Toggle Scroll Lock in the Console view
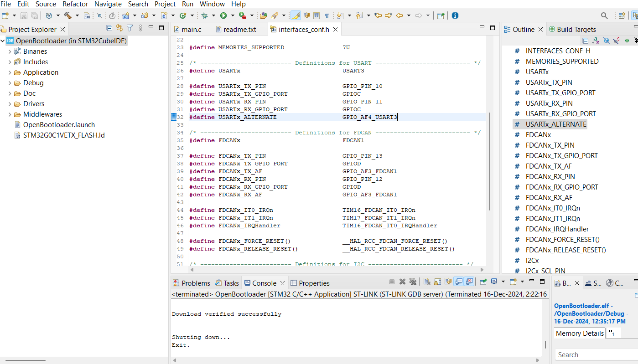638x364 pixels. pyautogui.click(x=437, y=282)
